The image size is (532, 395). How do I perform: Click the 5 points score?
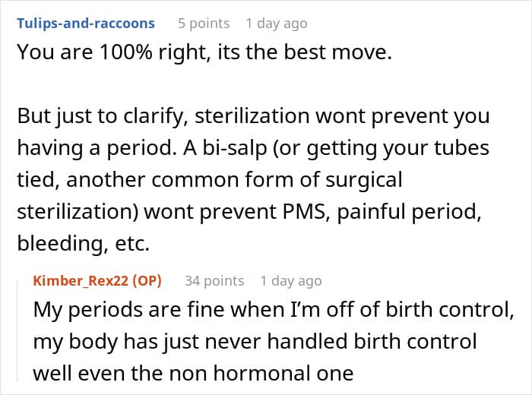[204, 23]
